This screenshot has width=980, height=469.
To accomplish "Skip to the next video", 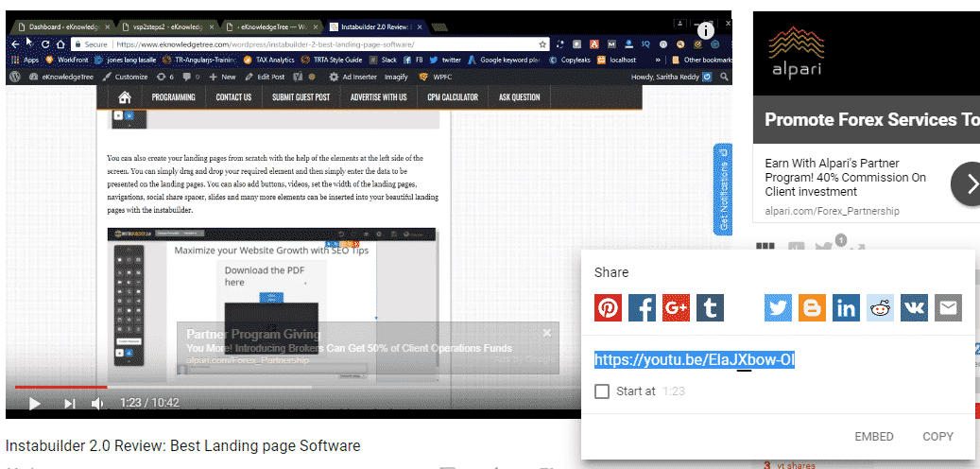I will click(69, 404).
